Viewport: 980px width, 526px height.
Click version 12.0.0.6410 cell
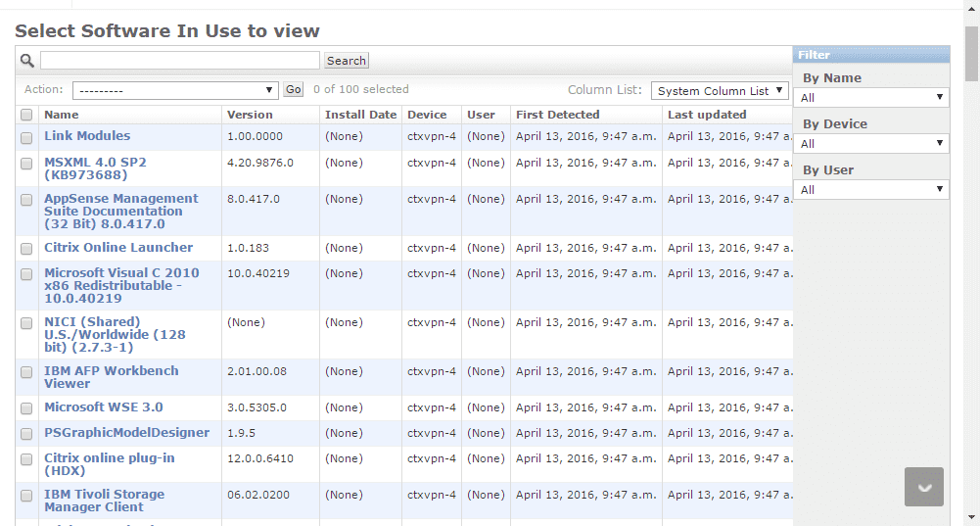point(260,458)
